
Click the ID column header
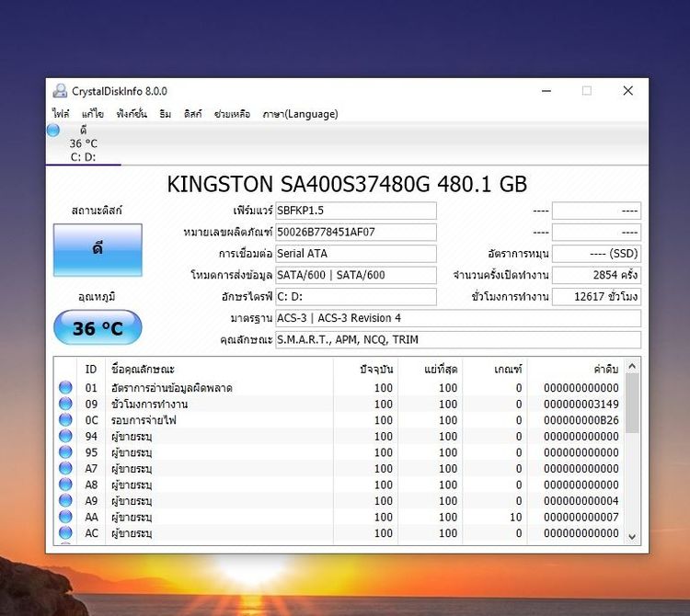click(91, 370)
